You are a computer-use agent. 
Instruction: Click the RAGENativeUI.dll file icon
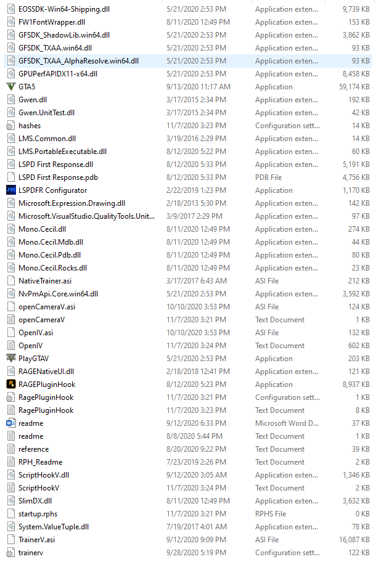point(11,372)
